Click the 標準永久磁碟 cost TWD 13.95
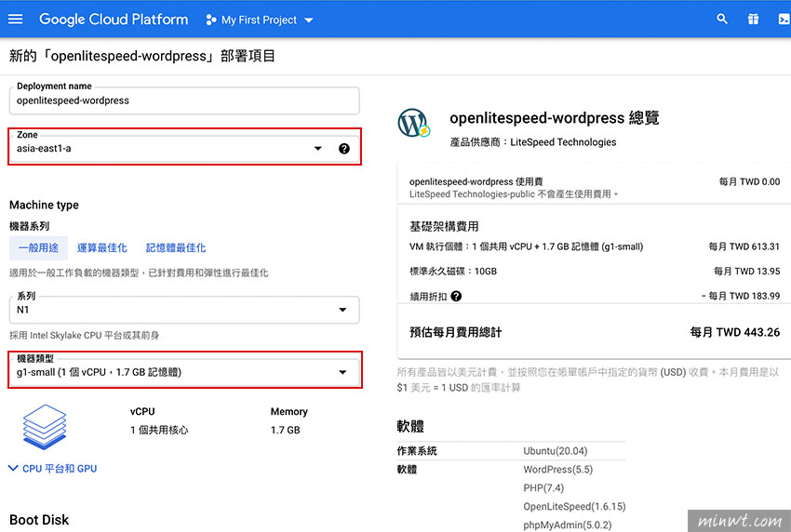791x532 pixels. click(x=746, y=272)
